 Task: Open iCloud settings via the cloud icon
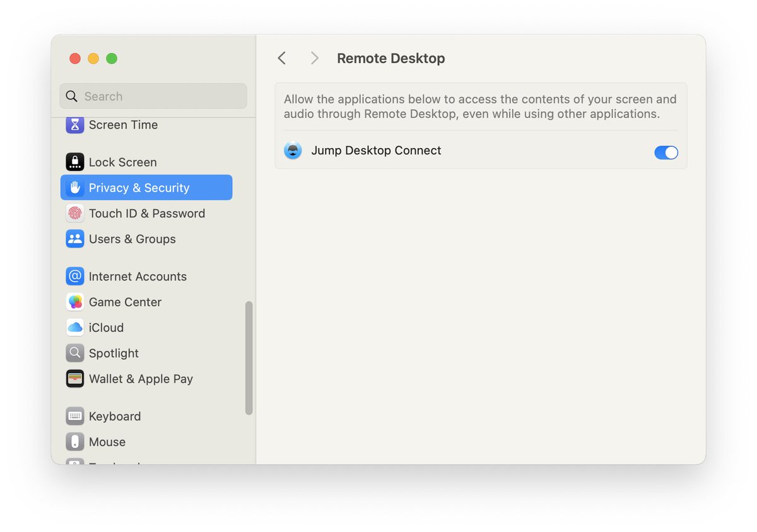(74, 327)
